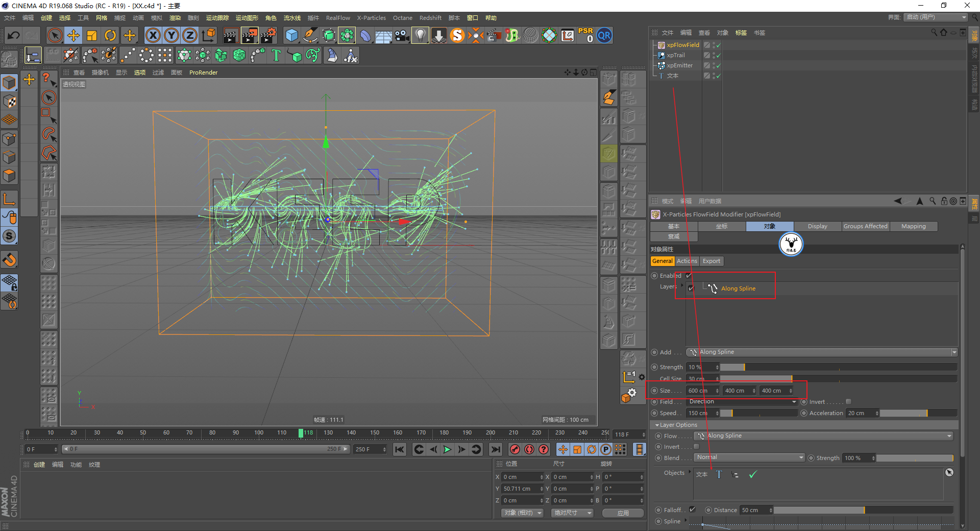The height and width of the screenshot is (531, 980).
Task: Select xpEmitter in the Object Manager
Action: pos(679,65)
